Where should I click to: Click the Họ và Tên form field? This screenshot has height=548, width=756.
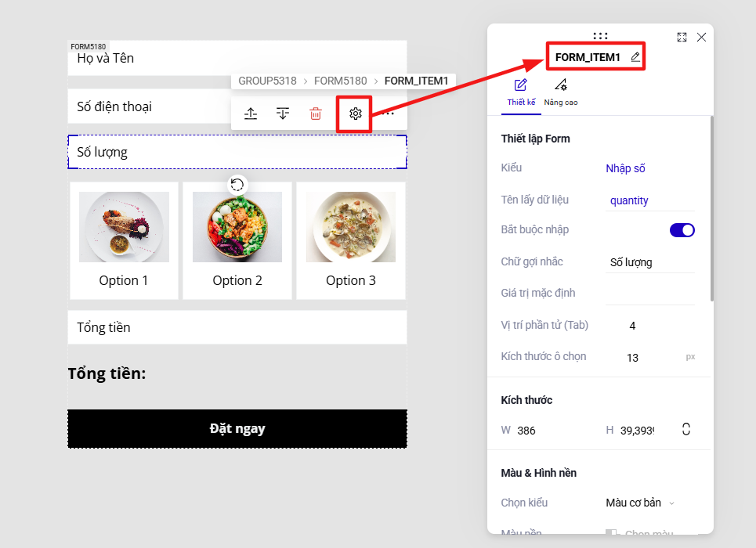(237, 58)
